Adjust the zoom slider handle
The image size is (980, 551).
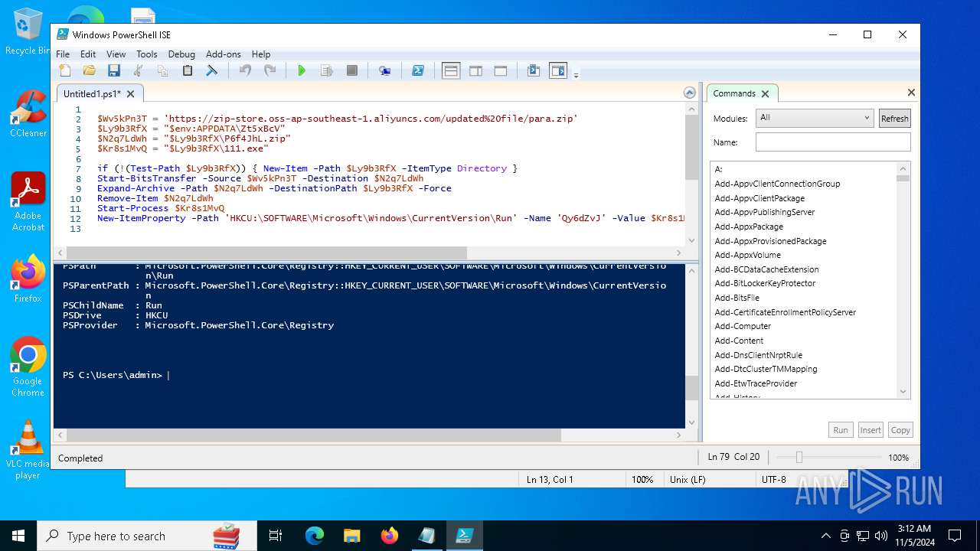click(799, 457)
